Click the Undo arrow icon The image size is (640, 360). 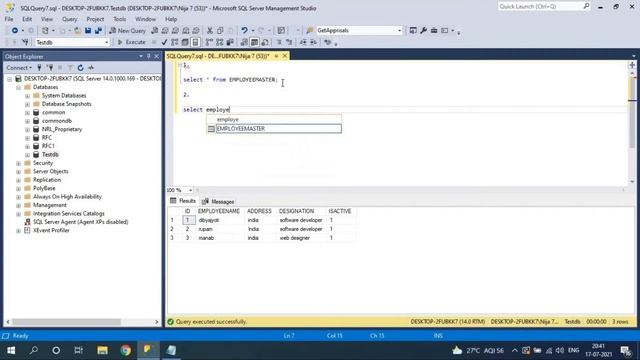244,31
